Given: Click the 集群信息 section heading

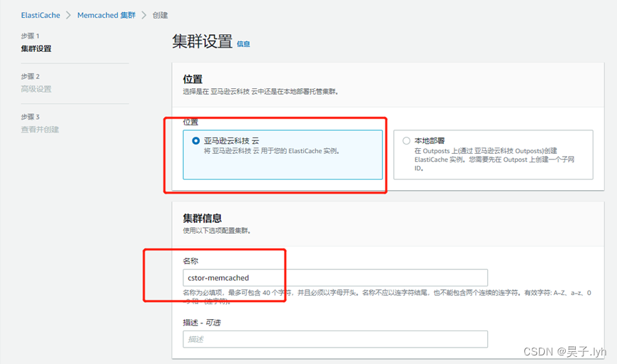Looking at the screenshot, I should point(203,218).
